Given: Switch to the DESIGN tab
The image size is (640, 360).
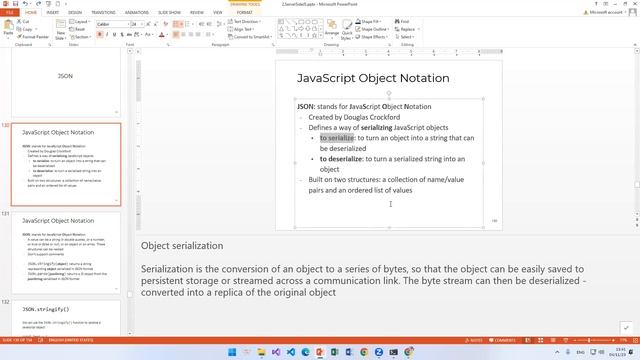Looking at the screenshot, I should [x=75, y=13].
